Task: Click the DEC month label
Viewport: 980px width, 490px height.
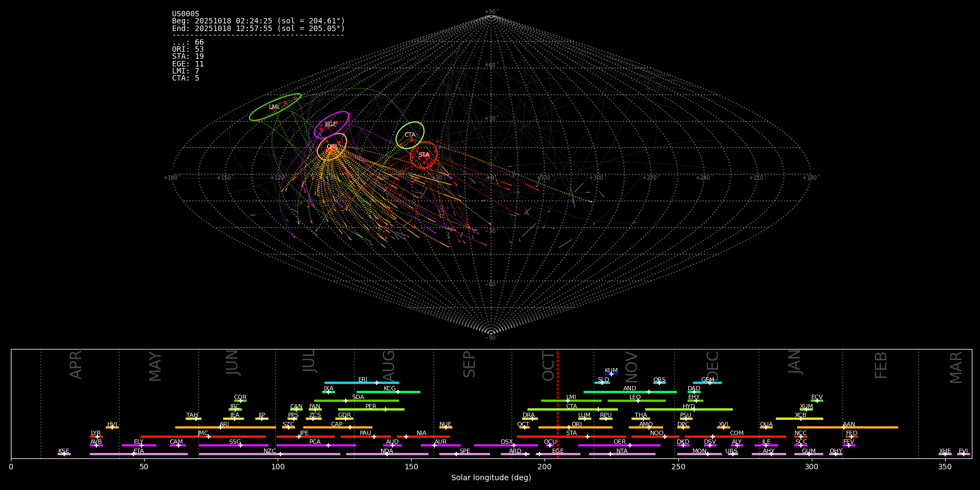Action: coord(713,366)
